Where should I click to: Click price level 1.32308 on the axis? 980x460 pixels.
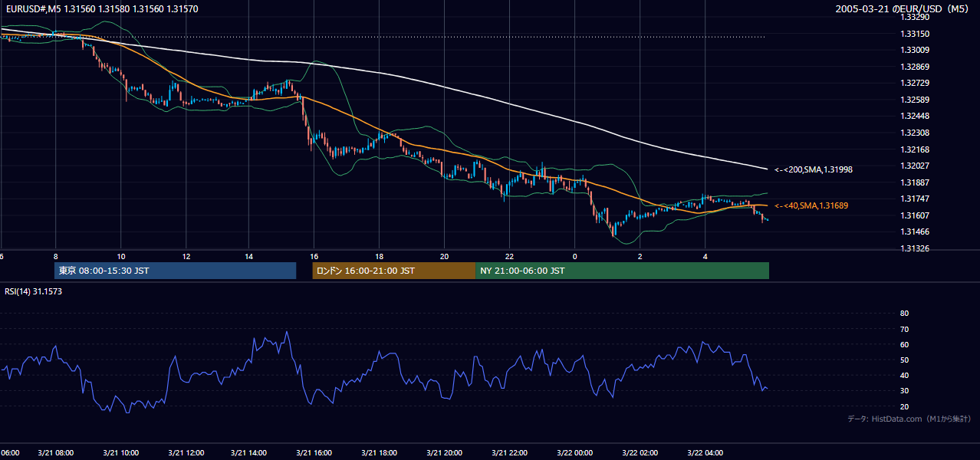(x=915, y=133)
